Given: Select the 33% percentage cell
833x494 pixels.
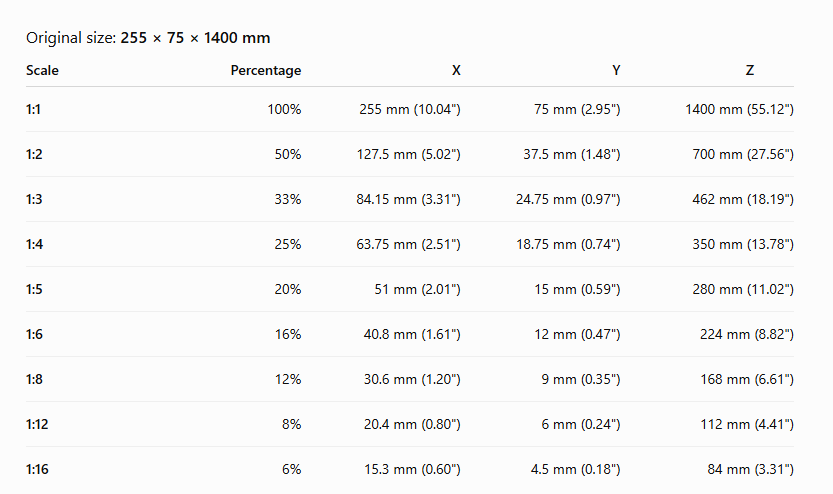Looking at the screenshot, I should point(288,199).
